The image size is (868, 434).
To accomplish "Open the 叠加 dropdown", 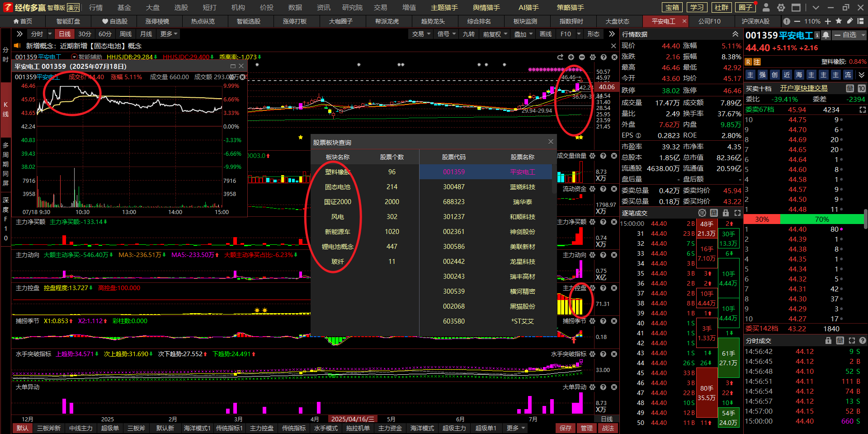I will tap(523, 34).
